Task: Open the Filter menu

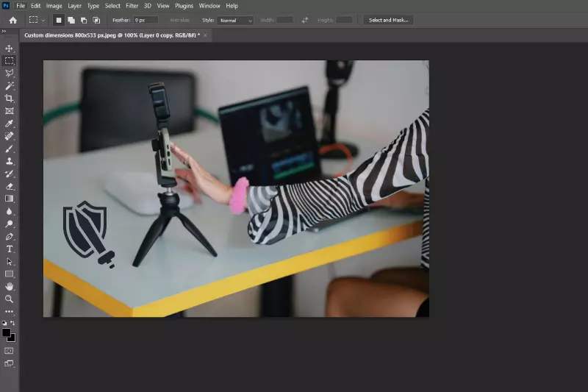Action: (132, 6)
